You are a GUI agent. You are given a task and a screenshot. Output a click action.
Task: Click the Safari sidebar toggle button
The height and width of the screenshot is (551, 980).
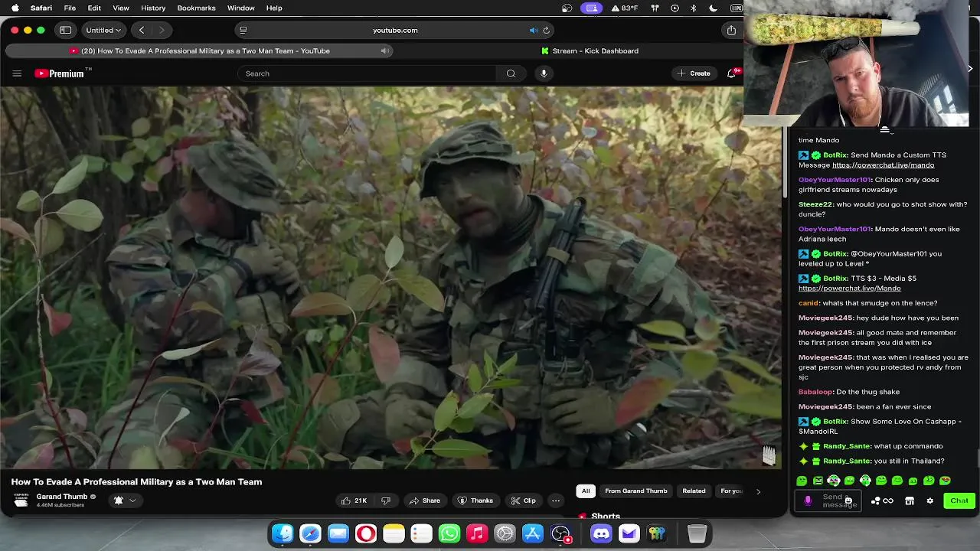click(66, 30)
